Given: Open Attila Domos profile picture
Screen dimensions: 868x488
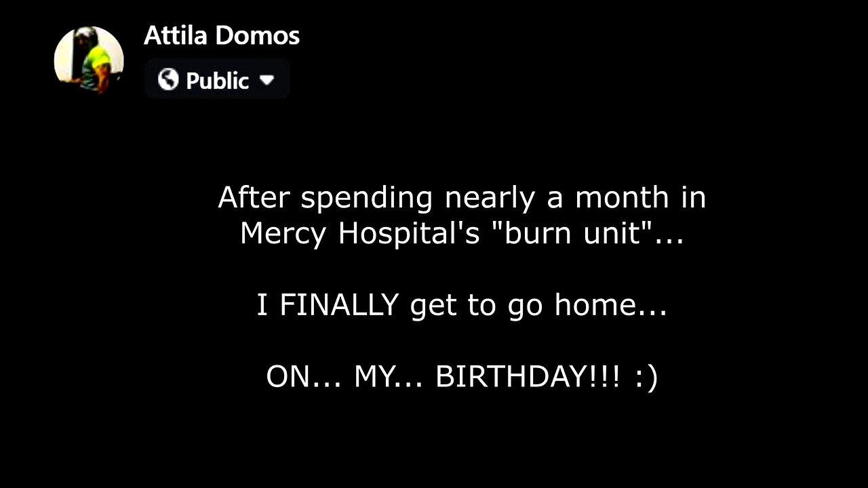Looking at the screenshot, I should pos(89,60).
